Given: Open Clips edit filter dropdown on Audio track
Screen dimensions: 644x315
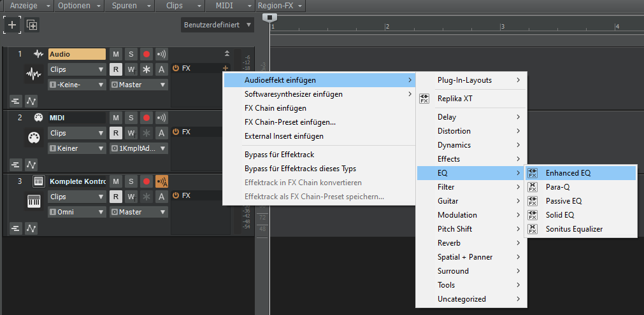Looking at the screenshot, I should (x=77, y=69).
